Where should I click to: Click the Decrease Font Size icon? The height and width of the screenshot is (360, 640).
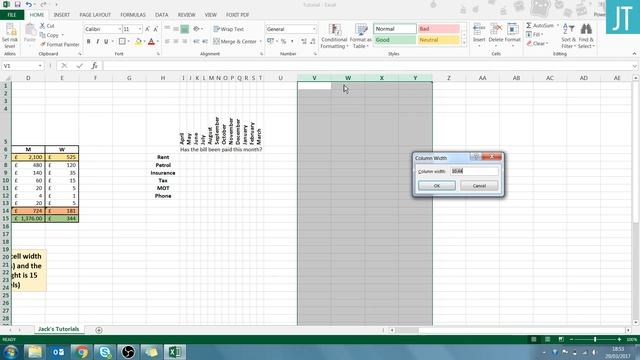[156, 29]
